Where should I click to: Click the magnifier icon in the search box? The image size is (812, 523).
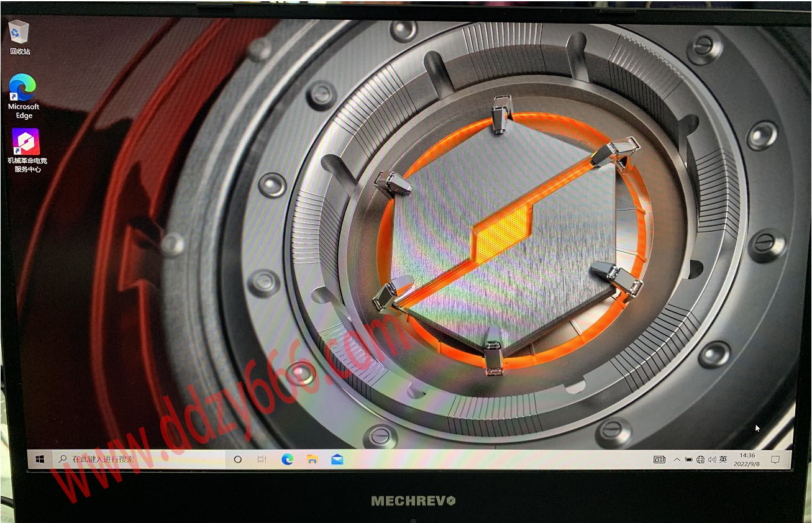[63, 459]
